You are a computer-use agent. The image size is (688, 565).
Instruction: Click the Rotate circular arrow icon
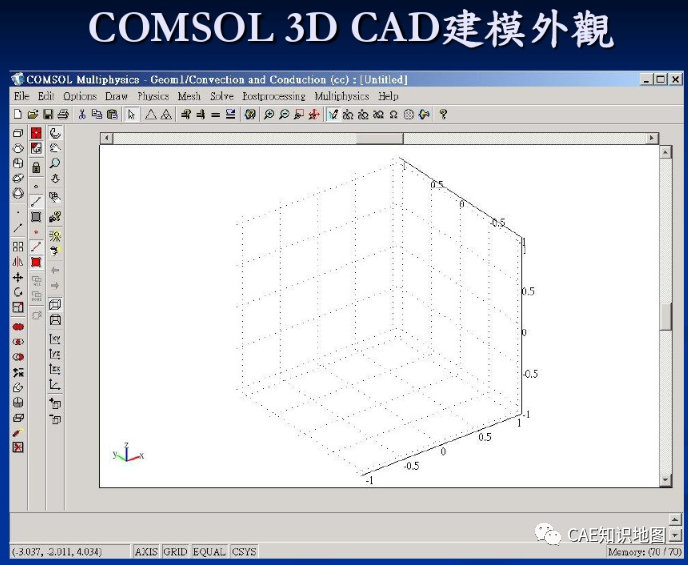point(18,292)
